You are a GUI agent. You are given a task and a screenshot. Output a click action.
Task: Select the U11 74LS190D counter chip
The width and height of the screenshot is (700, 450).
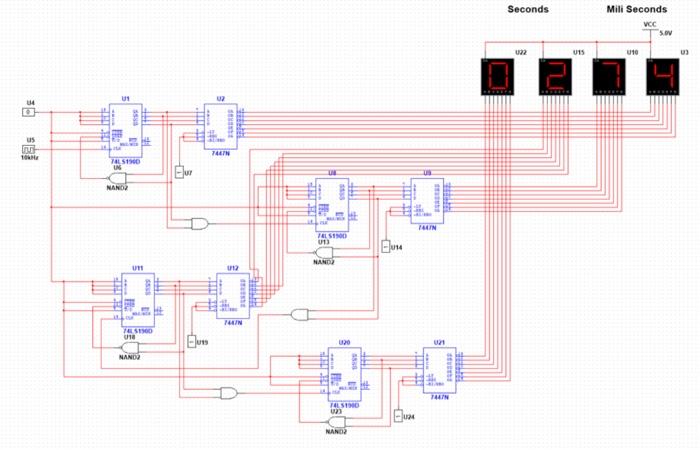[138, 300]
